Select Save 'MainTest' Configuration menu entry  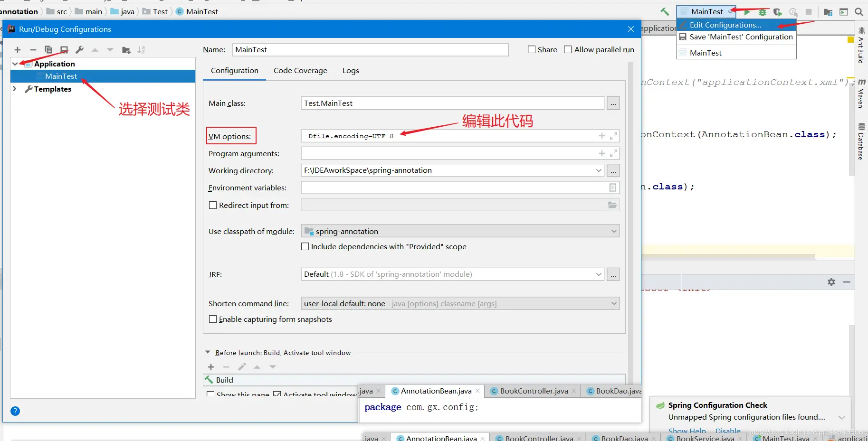736,37
